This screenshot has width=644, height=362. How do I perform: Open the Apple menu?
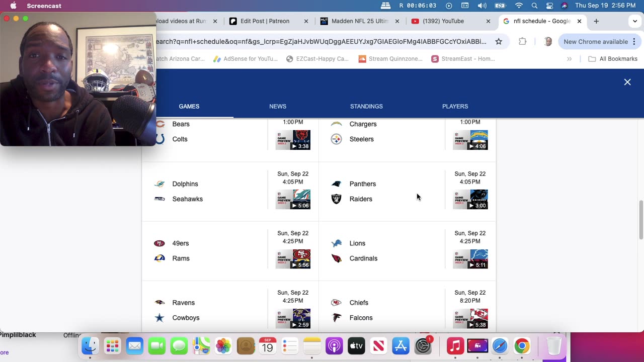(x=14, y=6)
